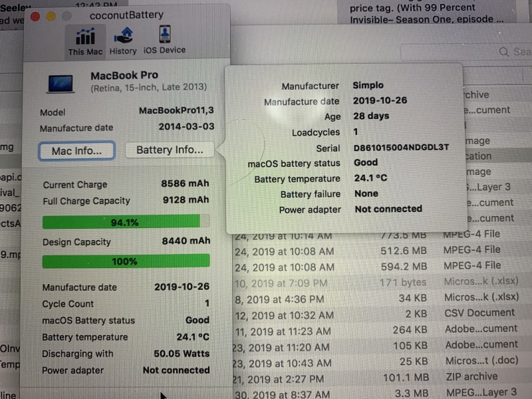Select the This Mac bar-chart icon

click(85, 36)
